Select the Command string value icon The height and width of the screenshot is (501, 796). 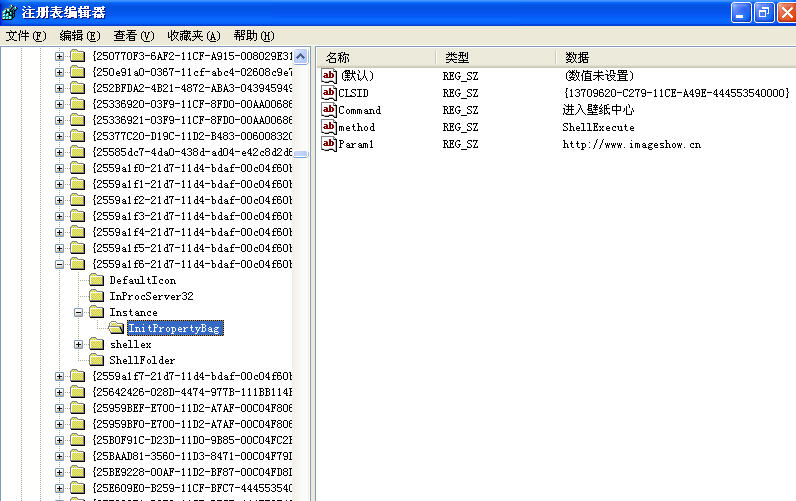click(x=329, y=110)
